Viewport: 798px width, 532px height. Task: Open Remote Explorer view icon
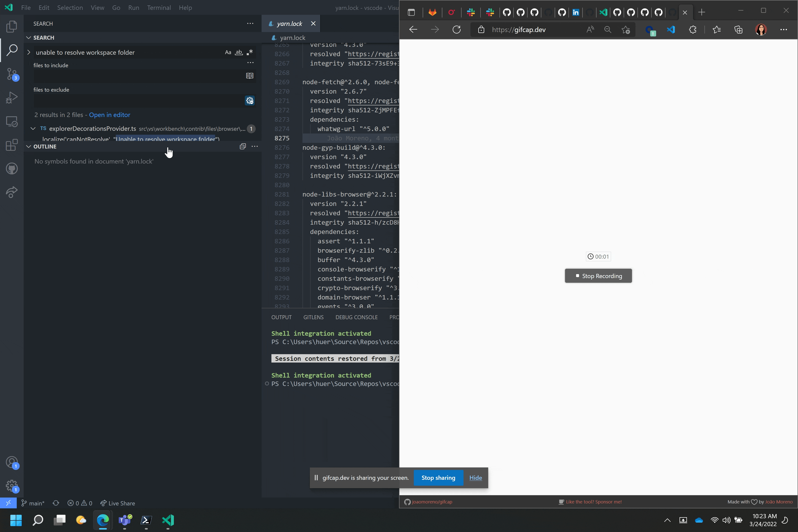(12, 121)
